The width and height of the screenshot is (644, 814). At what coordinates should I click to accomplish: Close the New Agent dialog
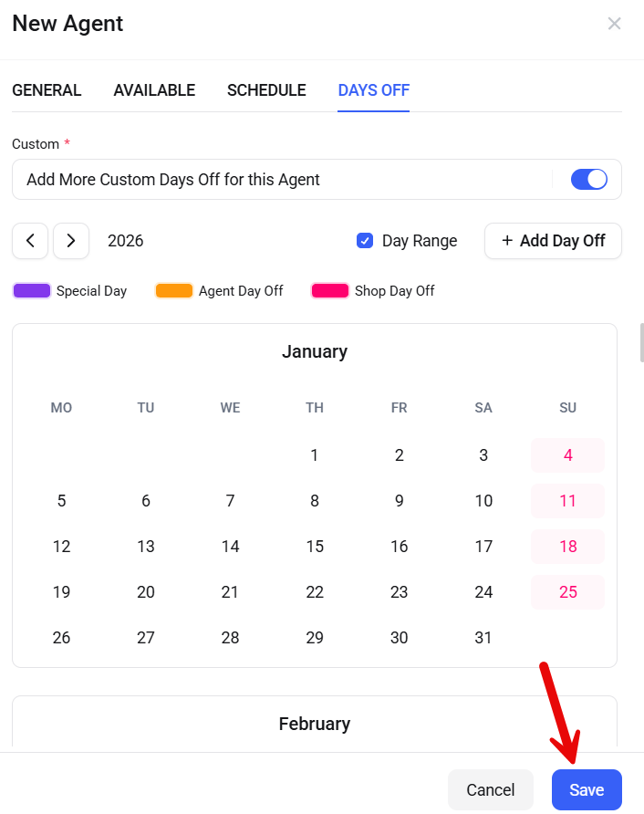pos(614,24)
